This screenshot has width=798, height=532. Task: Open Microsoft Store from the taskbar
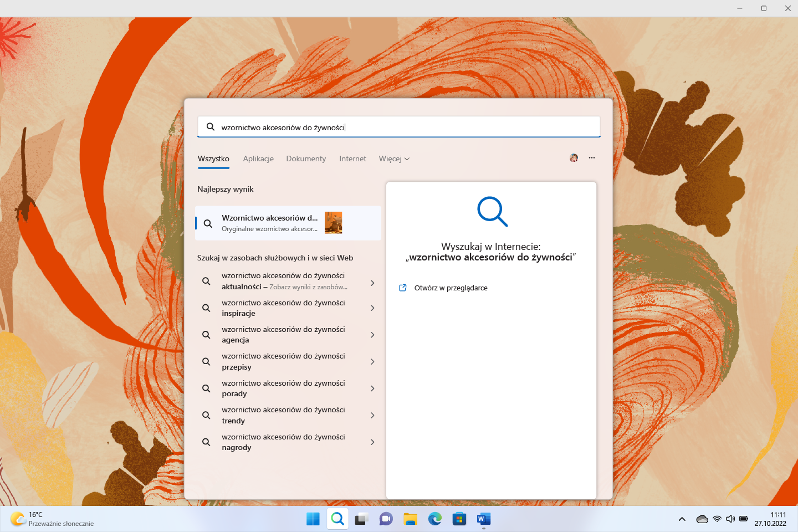click(x=459, y=519)
